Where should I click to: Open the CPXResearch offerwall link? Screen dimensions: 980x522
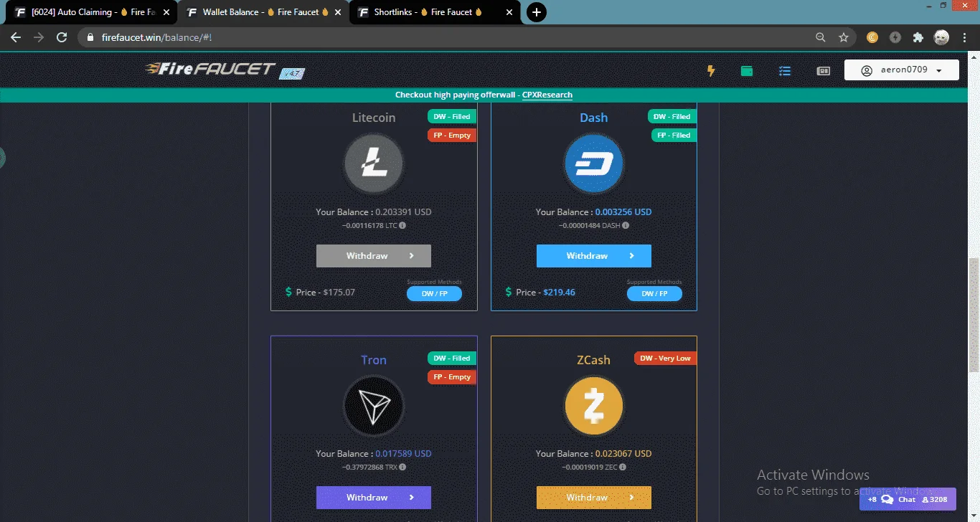pos(547,95)
